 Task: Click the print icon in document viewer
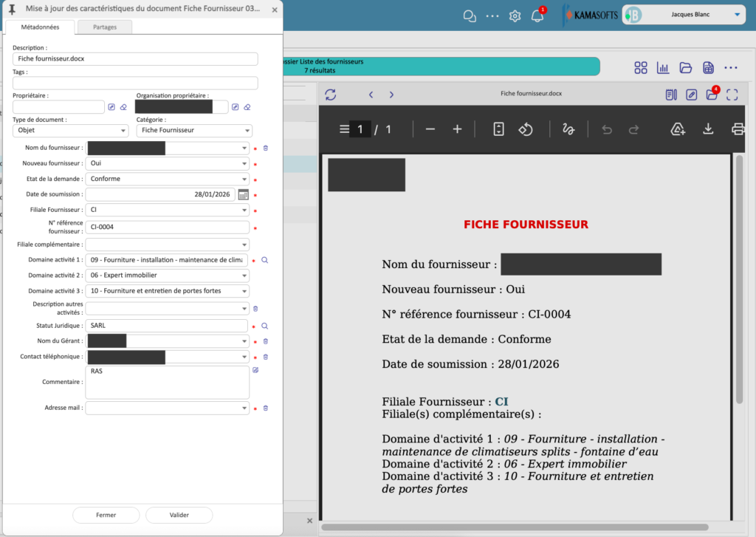tap(737, 129)
